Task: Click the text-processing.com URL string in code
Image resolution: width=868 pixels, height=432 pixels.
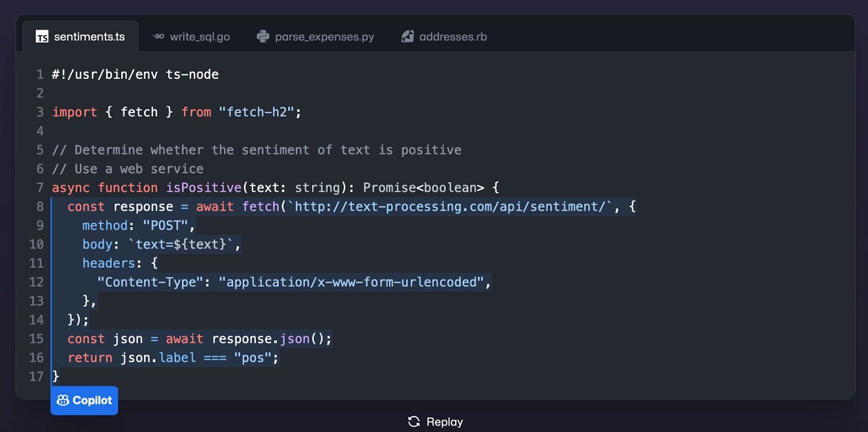Action: 449,207
